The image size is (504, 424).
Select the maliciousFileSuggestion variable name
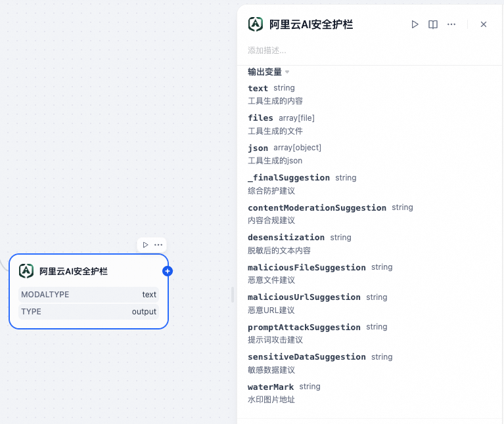point(307,267)
